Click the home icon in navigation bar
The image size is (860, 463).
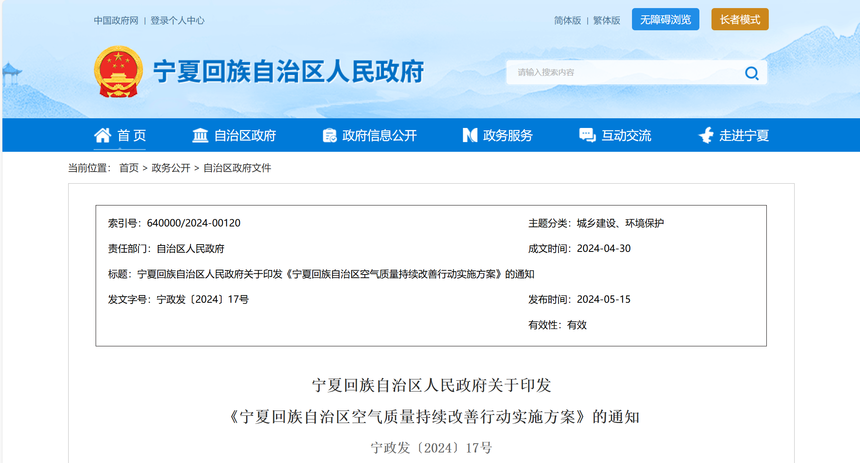pyautogui.click(x=102, y=136)
